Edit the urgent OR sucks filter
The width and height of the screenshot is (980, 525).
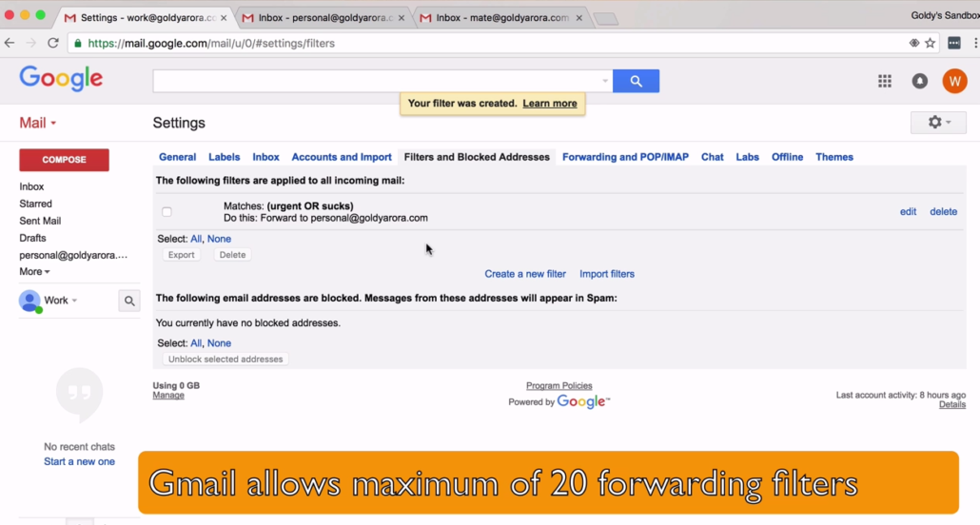coord(908,212)
